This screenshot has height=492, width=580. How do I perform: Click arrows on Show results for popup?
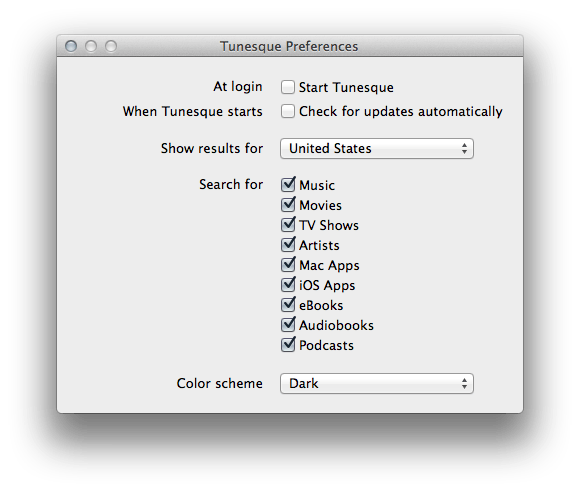pyautogui.click(x=464, y=149)
